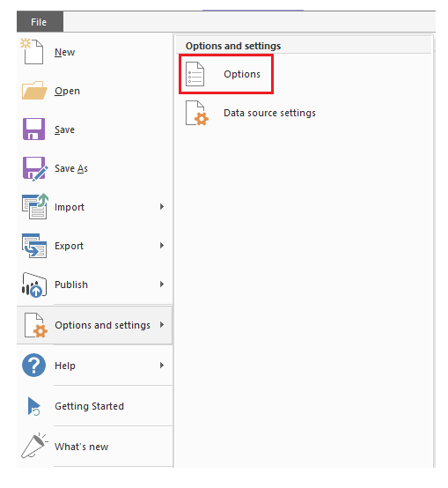The height and width of the screenshot is (488, 448).
Task: Click the Publish chart upload icon
Action: click(34, 285)
